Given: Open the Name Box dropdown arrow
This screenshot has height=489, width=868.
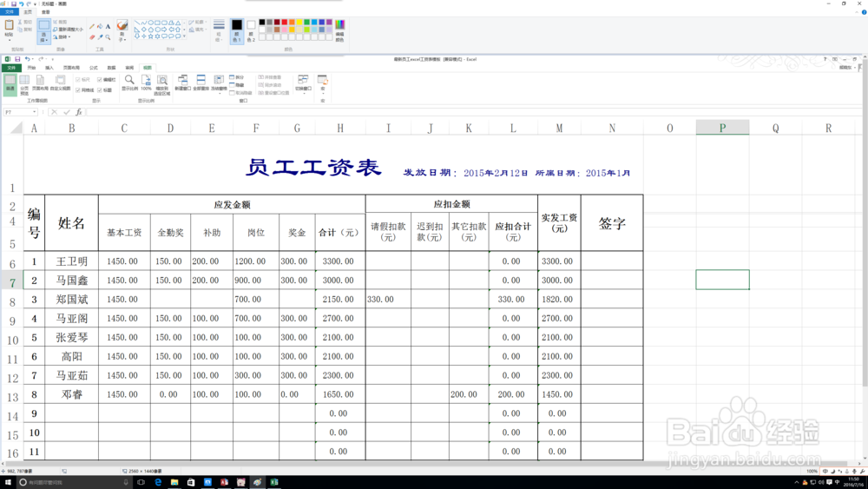Looking at the screenshot, I should [35, 112].
